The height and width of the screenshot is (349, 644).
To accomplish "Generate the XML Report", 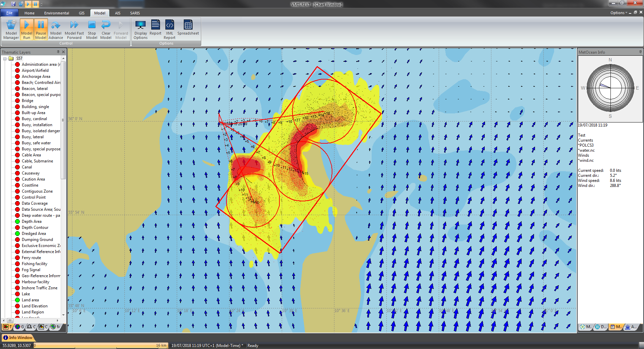I will (169, 29).
